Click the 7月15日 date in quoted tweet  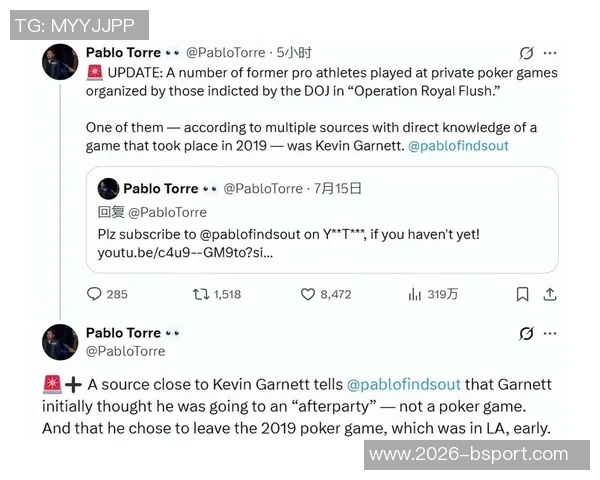click(340, 188)
